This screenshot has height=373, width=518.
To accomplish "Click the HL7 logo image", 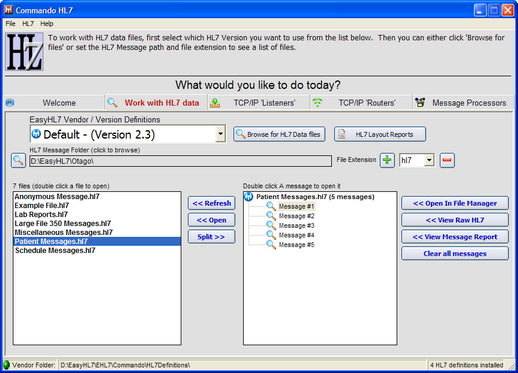I will click(x=24, y=51).
